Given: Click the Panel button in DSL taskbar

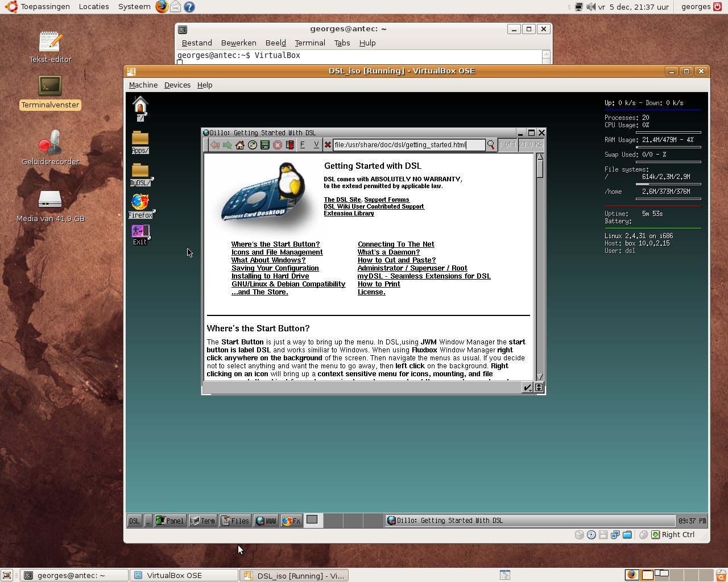Looking at the screenshot, I should (x=170, y=521).
